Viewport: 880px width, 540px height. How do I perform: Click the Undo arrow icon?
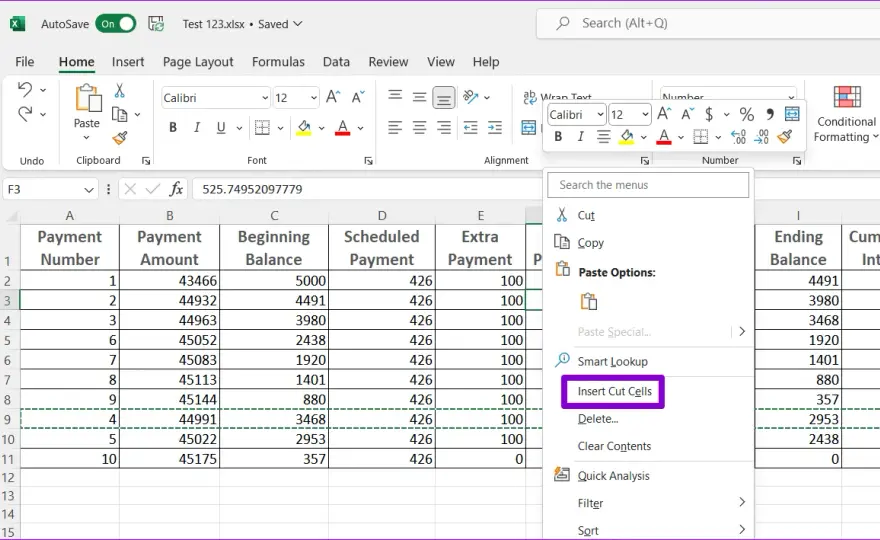(x=25, y=89)
